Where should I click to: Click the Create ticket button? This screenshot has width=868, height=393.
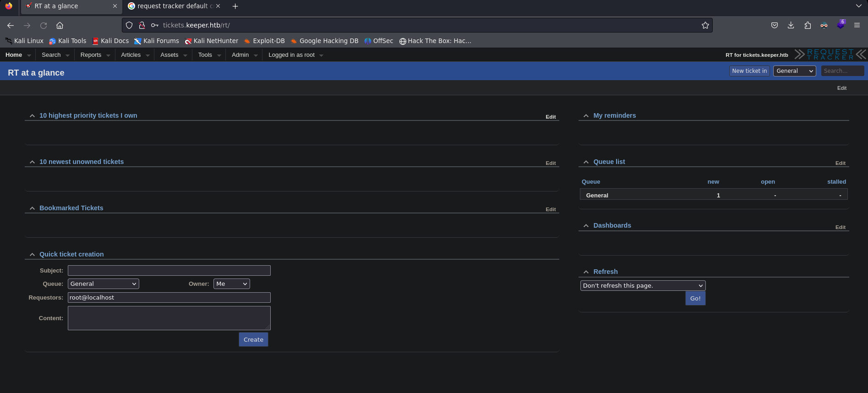[253, 340]
